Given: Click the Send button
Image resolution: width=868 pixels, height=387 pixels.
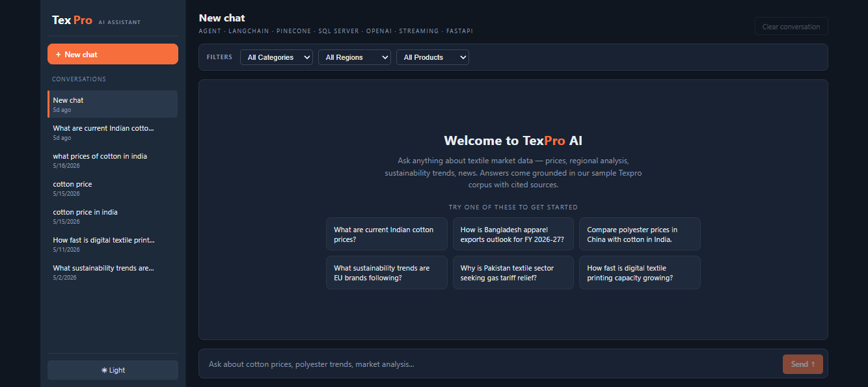Looking at the screenshot, I should click(x=803, y=364).
